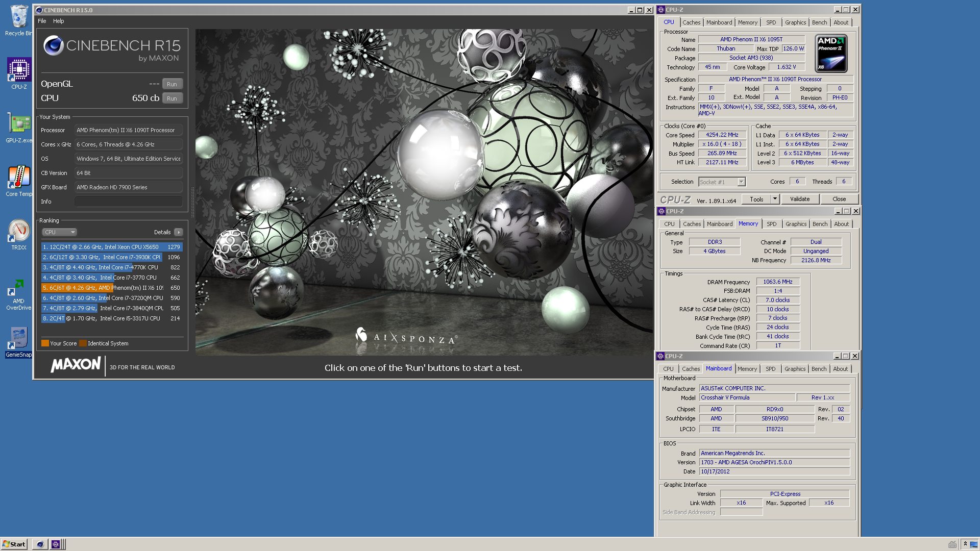Click the Cinebench title bar icon

(39, 10)
